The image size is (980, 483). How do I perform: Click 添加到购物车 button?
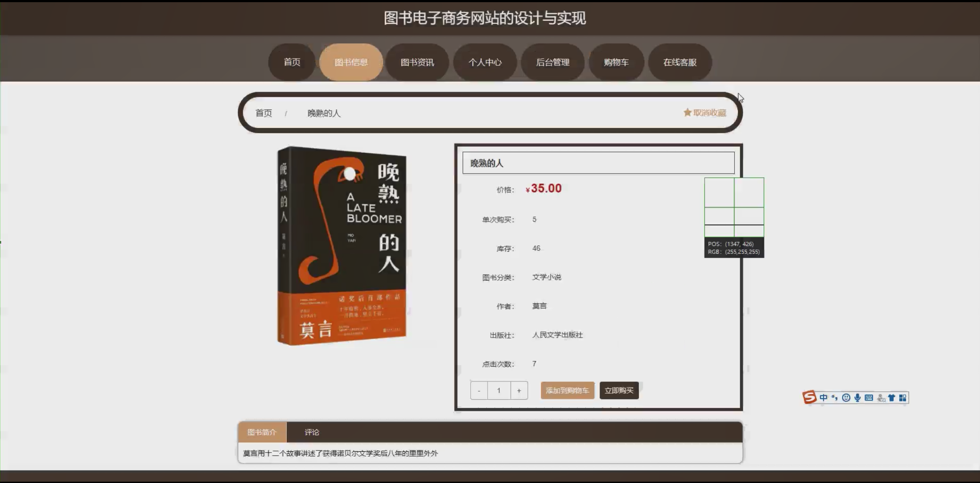click(x=567, y=391)
